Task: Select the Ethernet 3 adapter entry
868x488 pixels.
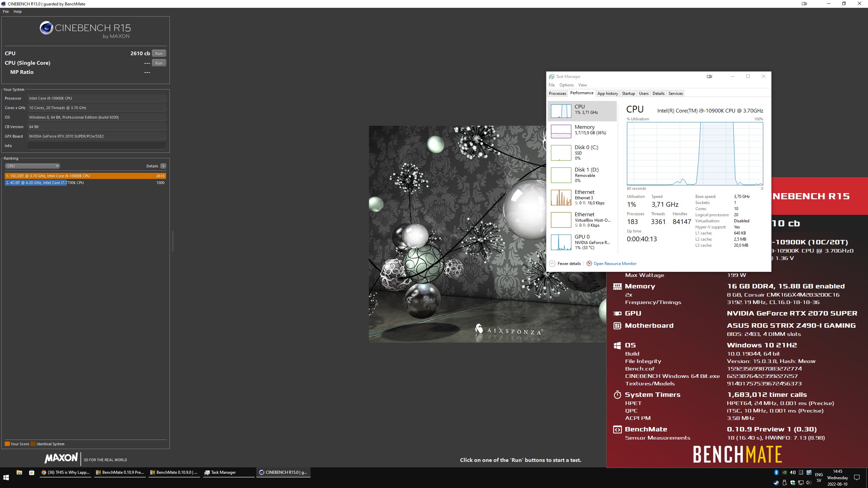Action: point(582,197)
